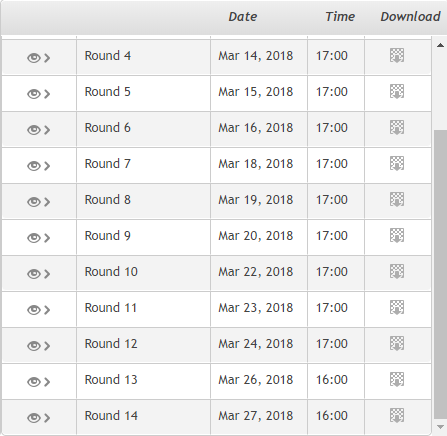Expand Round 9 using its chevron arrow
Image resolution: width=447 pixels, height=436 pixels.
[47, 238]
